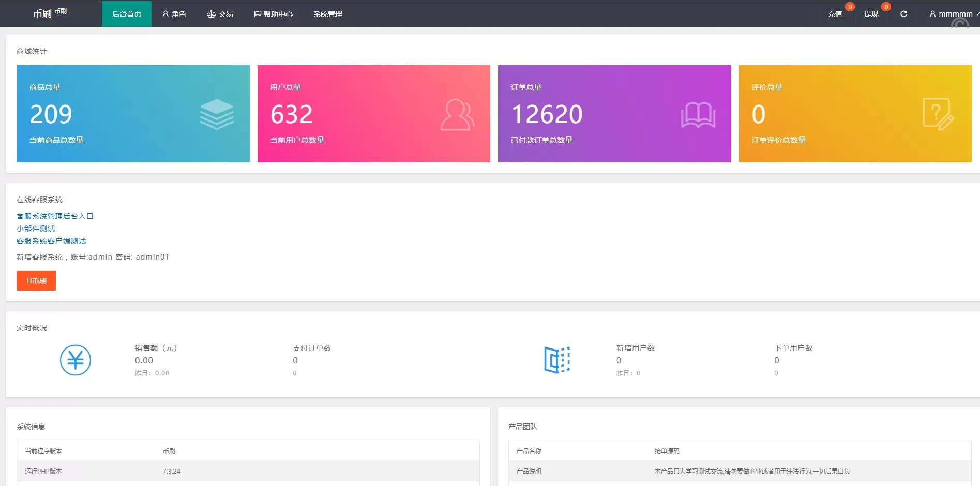Image resolution: width=980 pixels, height=486 pixels.
Task: Expand the 系统管理 navigation menu
Action: (328, 14)
